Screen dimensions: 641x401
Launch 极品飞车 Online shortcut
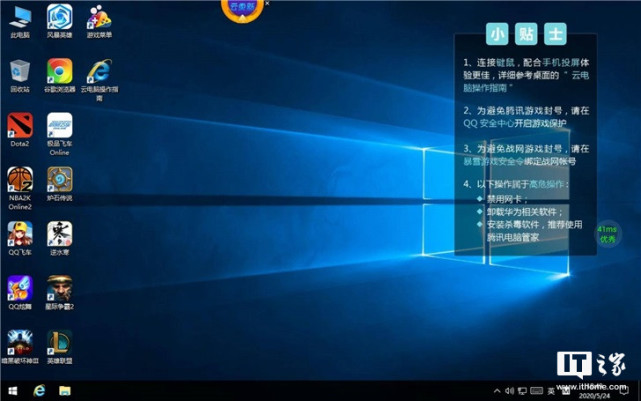click(x=60, y=134)
